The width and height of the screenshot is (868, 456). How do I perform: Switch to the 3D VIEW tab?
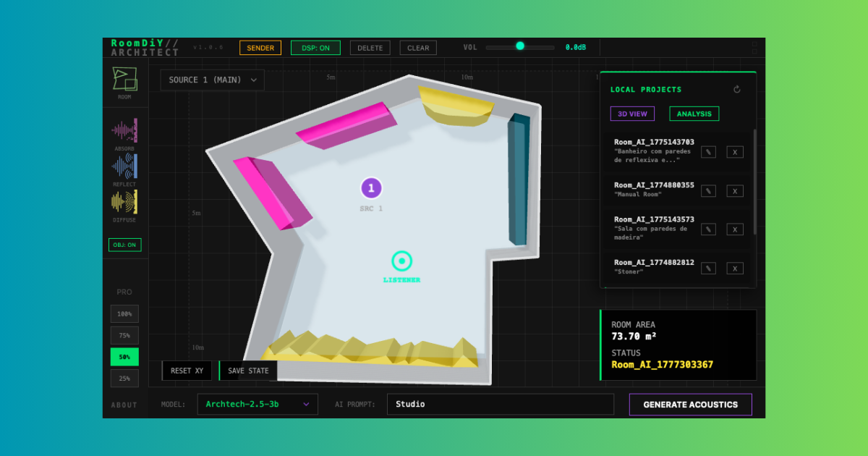pyautogui.click(x=632, y=114)
